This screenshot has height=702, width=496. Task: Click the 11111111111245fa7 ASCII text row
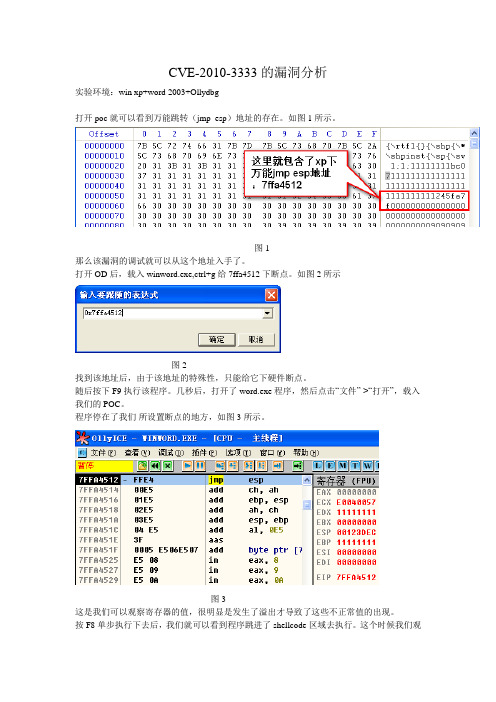(426, 196)
